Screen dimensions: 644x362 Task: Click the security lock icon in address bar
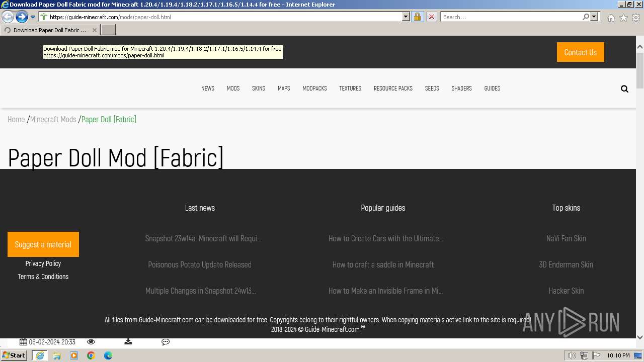coord(417,17)
